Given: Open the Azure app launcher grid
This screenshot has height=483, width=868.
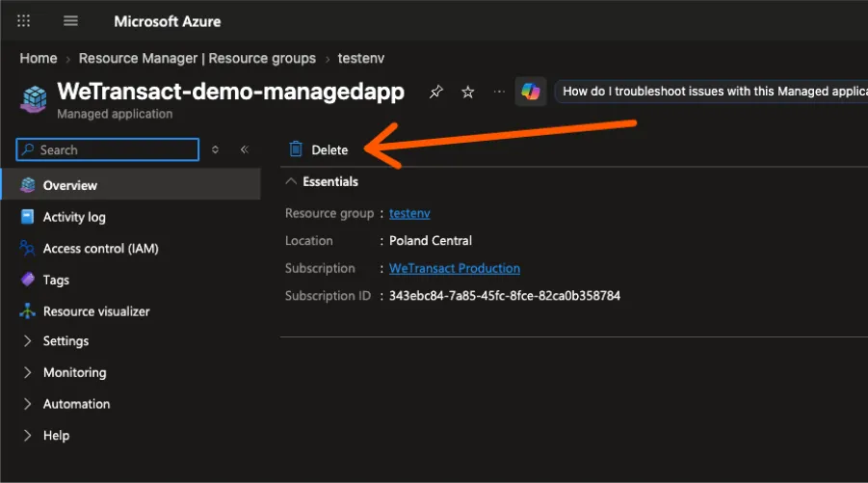Looking at the screenshot, I should tap(23, 21).
